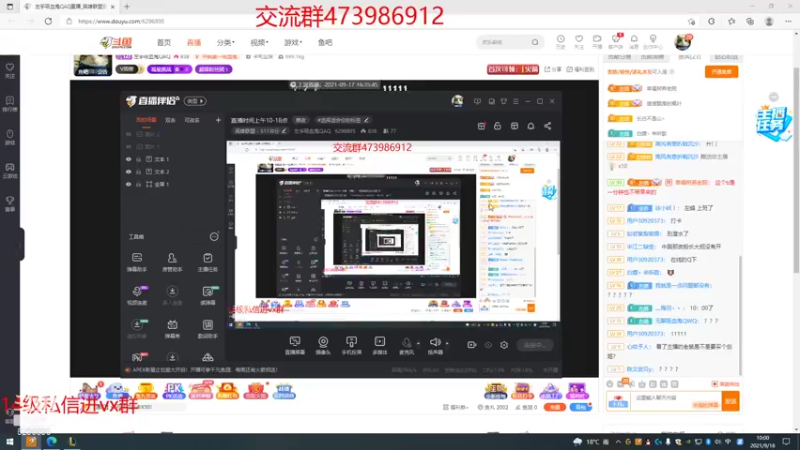This screenshot has width=800, height=450.
Task: Open the 主播任务 tool in toolbox
Action: [x=208, y=262]
